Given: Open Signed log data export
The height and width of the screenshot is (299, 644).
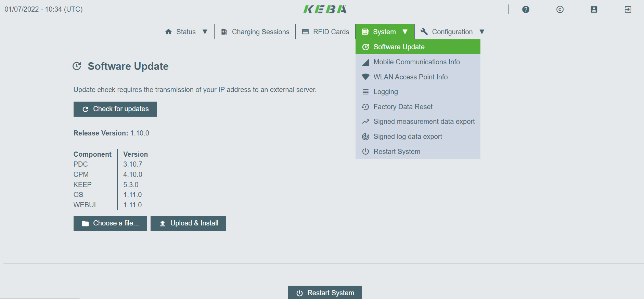Looking at the screenshot, I should coord(408,136).
